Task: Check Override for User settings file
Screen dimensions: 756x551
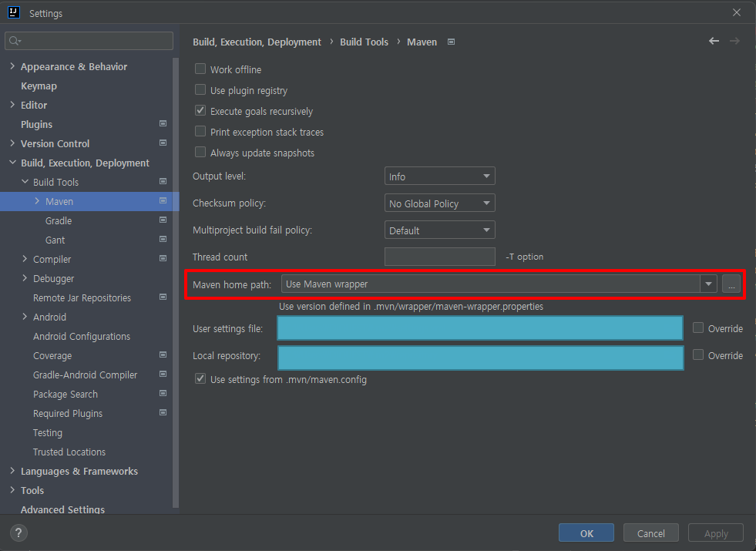Action: click(x=698, y=328)
